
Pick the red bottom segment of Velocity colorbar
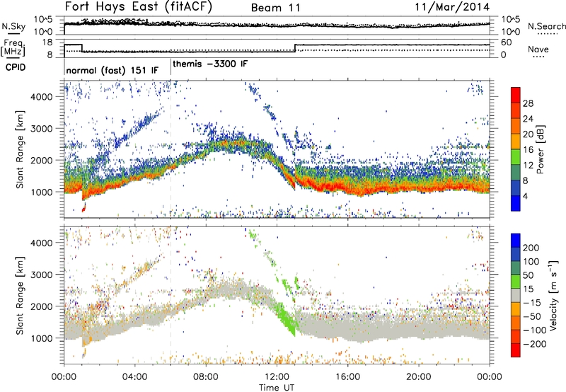(x=516, y=350)
